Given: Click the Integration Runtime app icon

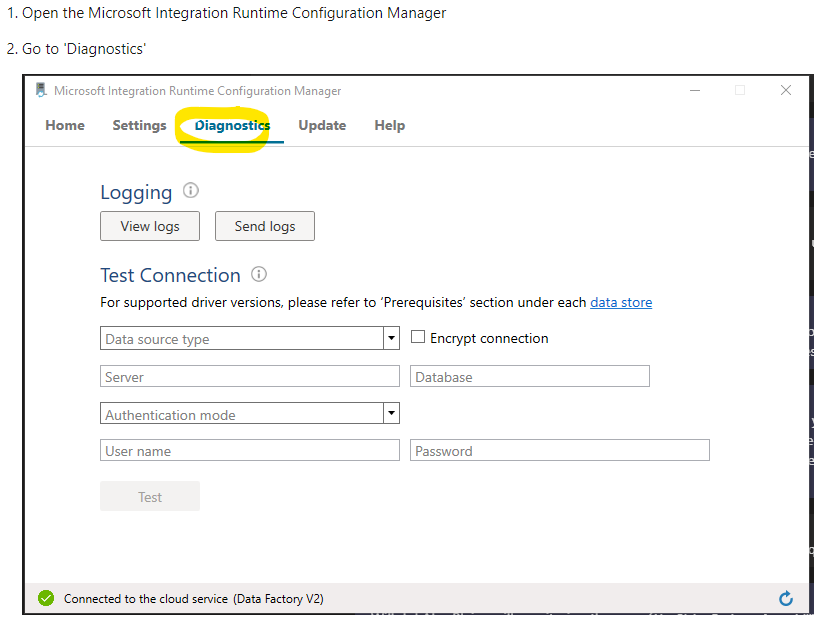Looking at the screenshot, I should 41,90.
